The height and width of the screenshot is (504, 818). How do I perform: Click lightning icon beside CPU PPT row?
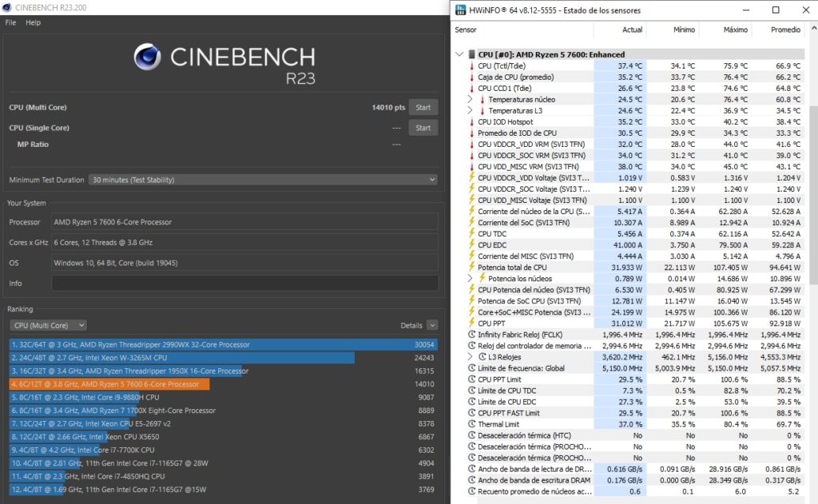[471, 323]
